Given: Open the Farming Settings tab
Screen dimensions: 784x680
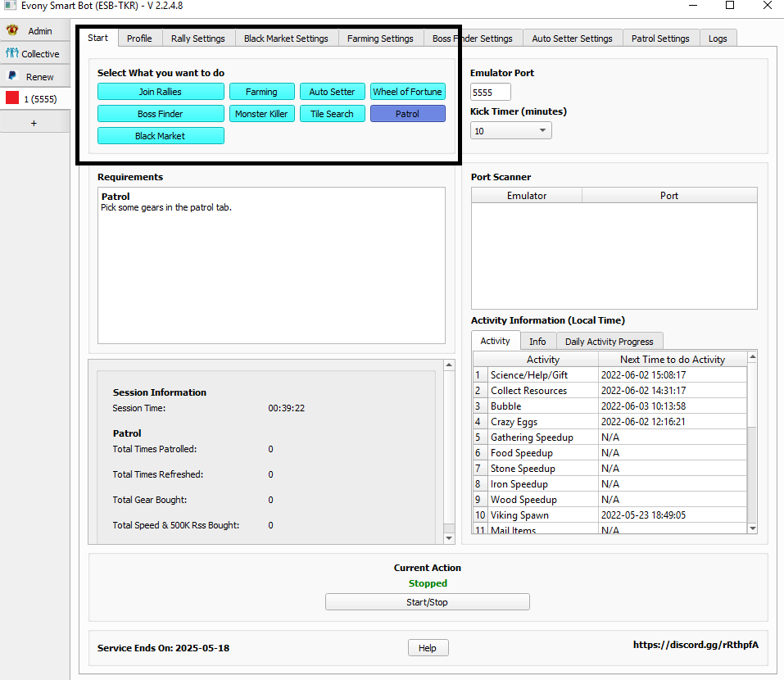Looking at the screenshot, I should [x=380, y=39].
